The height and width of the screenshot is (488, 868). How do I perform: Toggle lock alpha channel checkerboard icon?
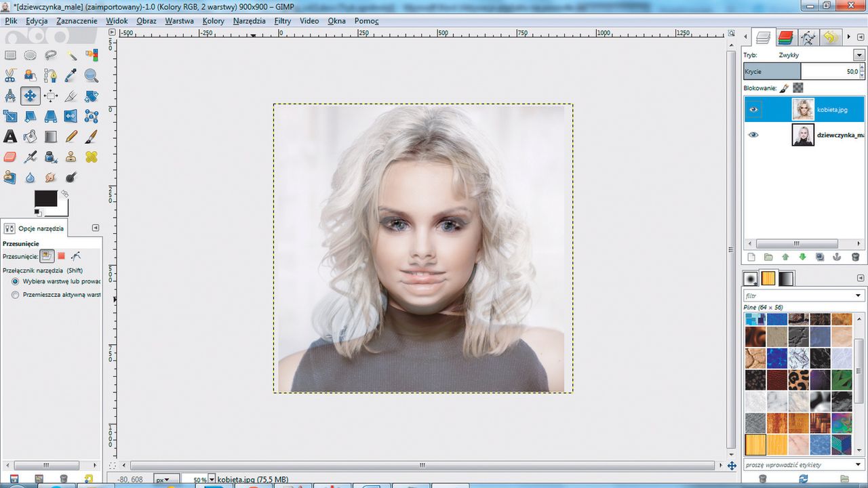[x=798, y=87]
